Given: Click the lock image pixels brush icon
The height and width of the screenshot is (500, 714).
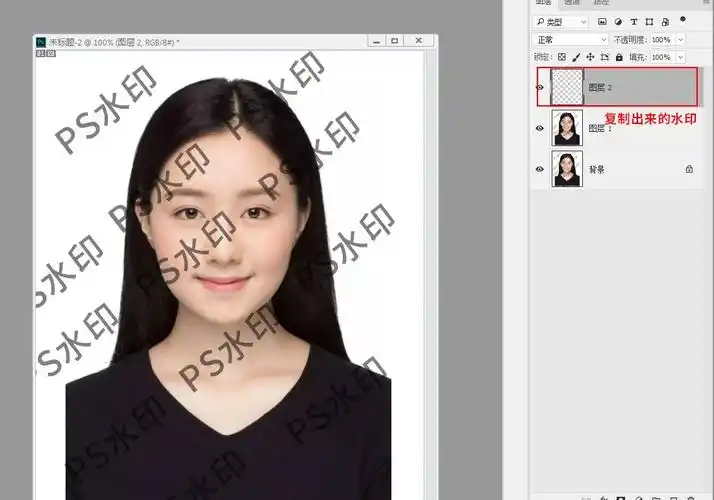Looking at the screenshot, I should coord(575,58).
